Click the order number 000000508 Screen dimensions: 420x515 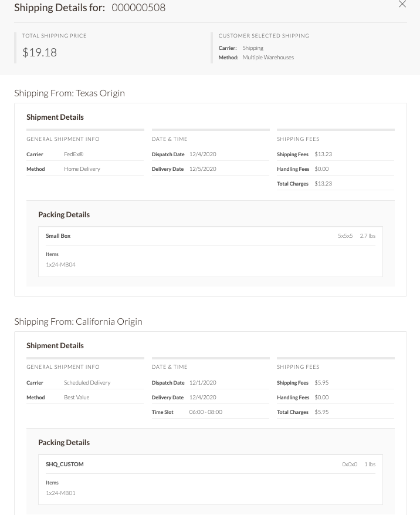coord(138,8)
